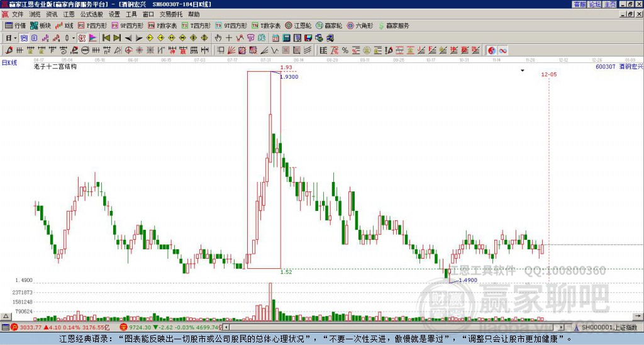Open the P四方形 price square tool
This screenshot has height=345, width=644.
point(92,25)
